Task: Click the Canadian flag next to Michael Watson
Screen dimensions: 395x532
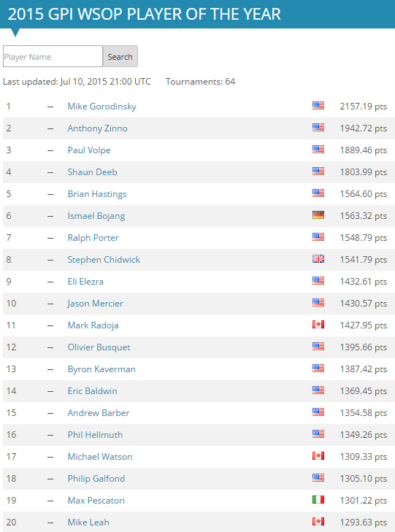Action: (318, 455)
